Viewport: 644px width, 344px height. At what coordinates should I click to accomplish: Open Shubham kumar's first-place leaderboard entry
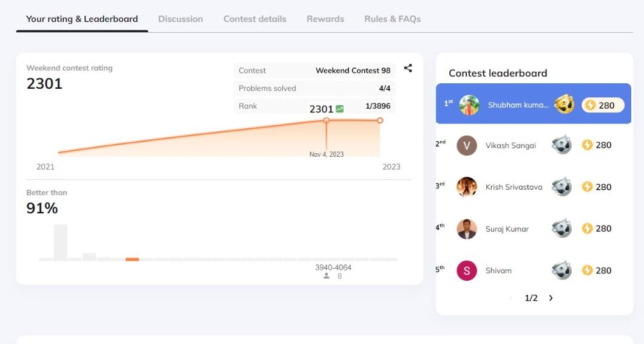(x=534, y=104)
